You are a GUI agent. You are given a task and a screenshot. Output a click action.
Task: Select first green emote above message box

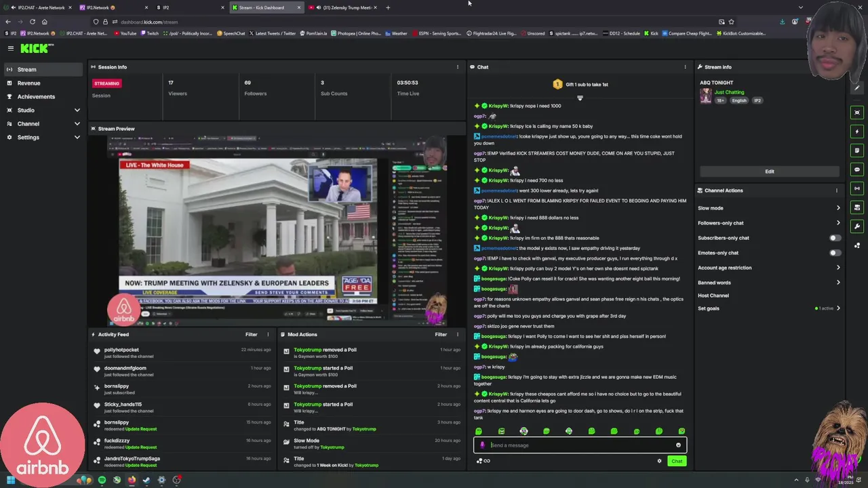click(479, 431)
